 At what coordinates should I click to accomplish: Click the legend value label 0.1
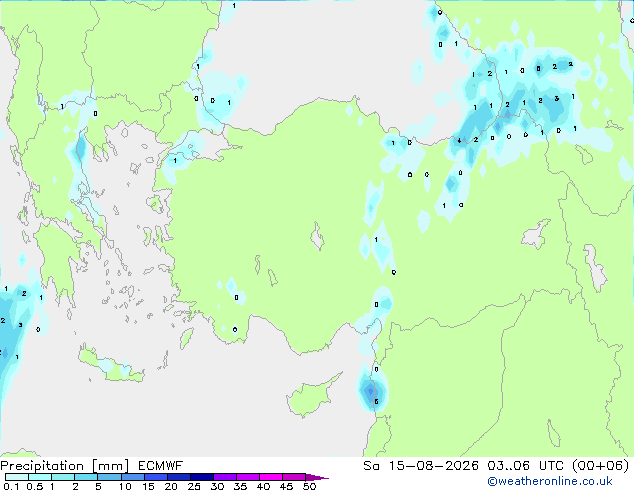[x=11, y=486]
